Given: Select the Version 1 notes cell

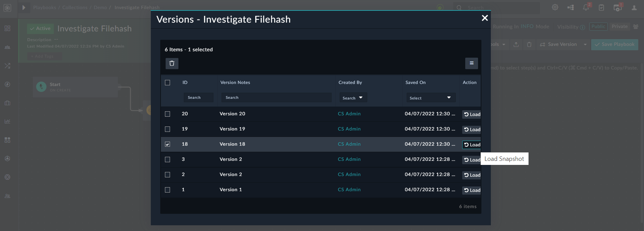Looking at the screenshot, I should click(x=231, y=190).
